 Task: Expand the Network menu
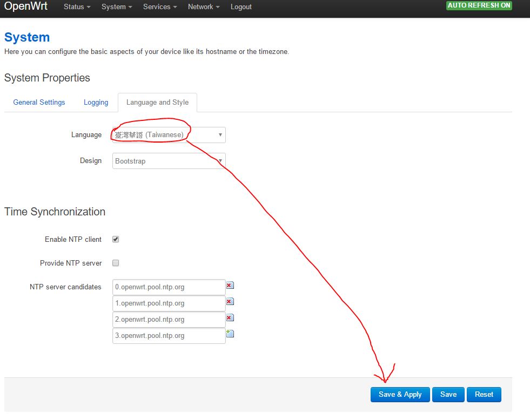tap(204, 7)
